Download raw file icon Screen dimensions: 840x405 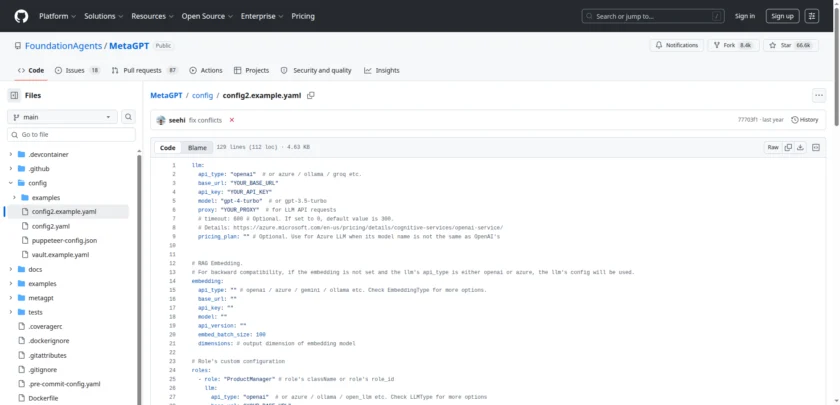click(800, 147)
